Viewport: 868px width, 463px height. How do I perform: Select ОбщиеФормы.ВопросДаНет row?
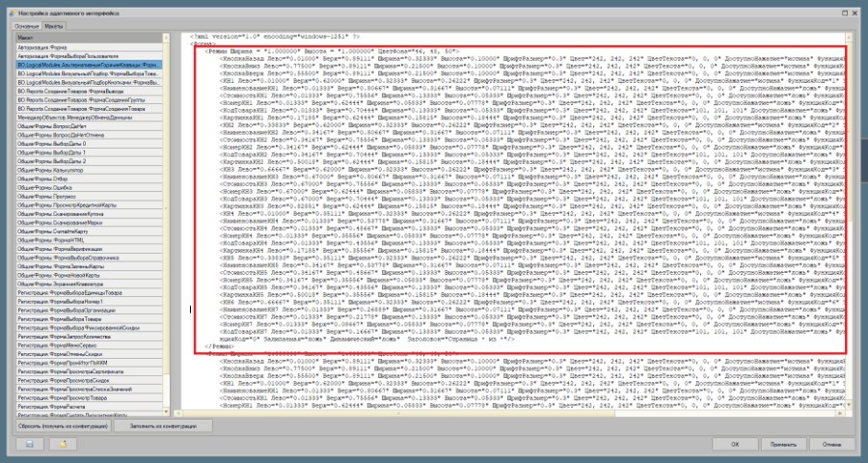(x=89, y=126)
